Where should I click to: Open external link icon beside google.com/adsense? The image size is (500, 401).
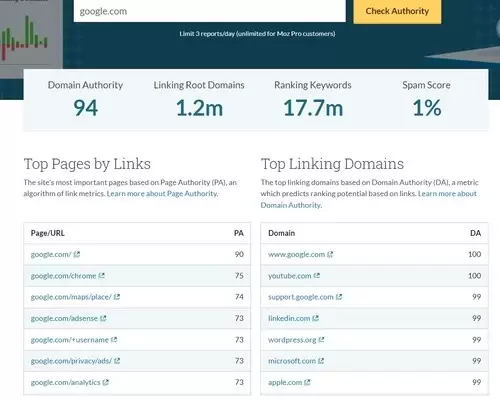pos(103,318)
